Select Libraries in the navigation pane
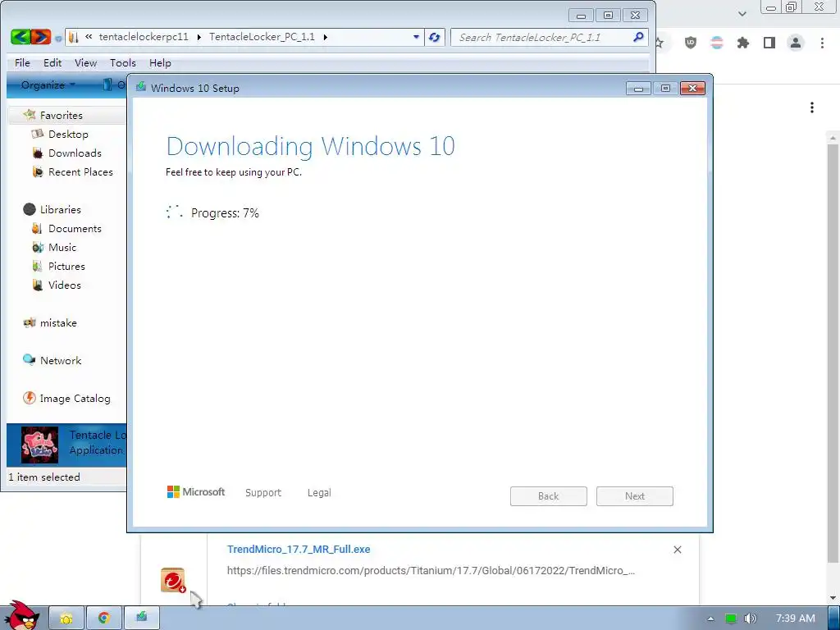Screen dimensions: 840x630 point(61,209)
